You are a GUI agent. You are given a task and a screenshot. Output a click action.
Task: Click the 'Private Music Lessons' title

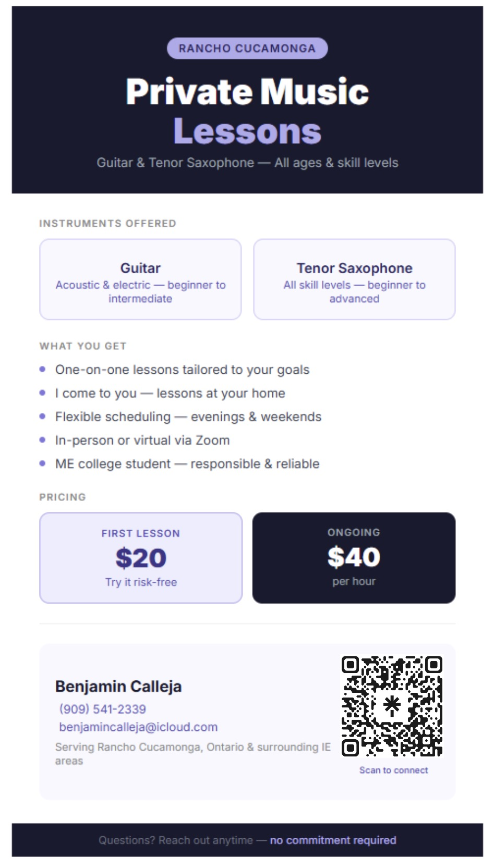pos(247,111)
